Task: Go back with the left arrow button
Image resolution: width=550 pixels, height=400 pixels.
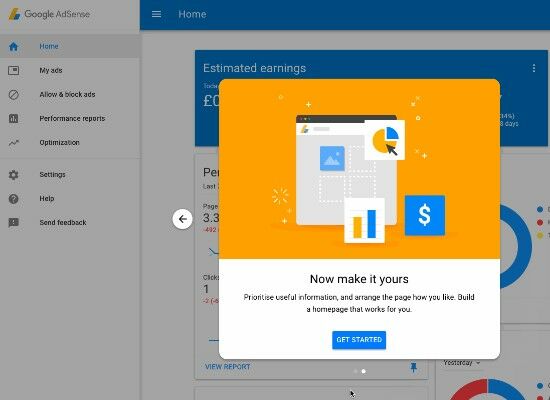Action: [x=182, y=219]
